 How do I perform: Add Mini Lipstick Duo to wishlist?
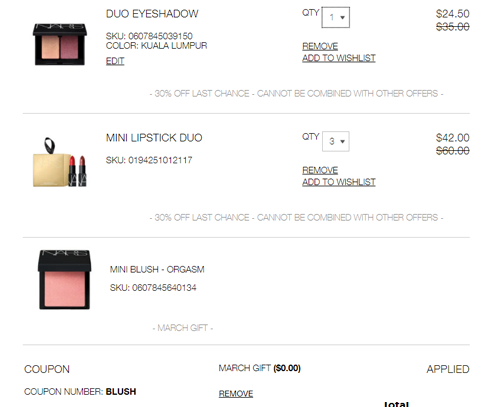[339, 182]
